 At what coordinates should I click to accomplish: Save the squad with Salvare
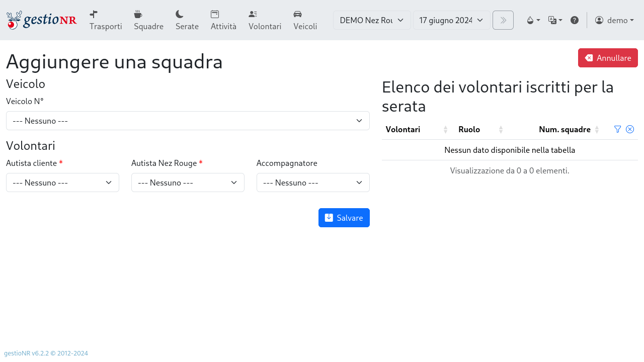(x=344, y=218)
